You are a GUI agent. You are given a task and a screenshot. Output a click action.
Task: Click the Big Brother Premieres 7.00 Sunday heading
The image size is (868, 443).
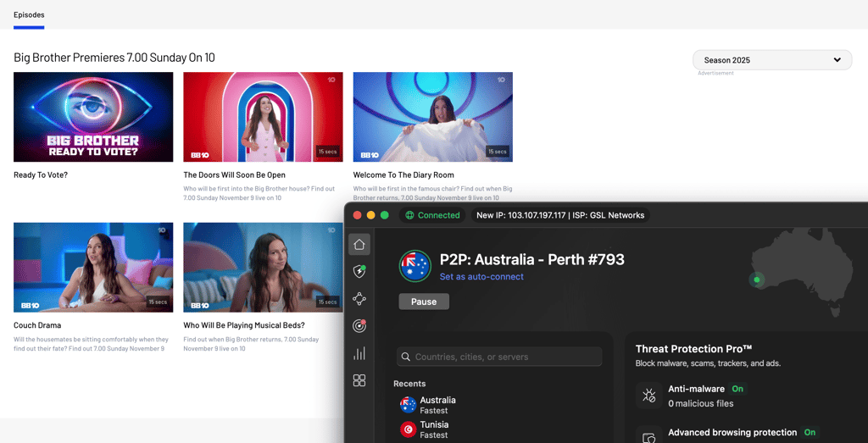[x=114, y=57]
